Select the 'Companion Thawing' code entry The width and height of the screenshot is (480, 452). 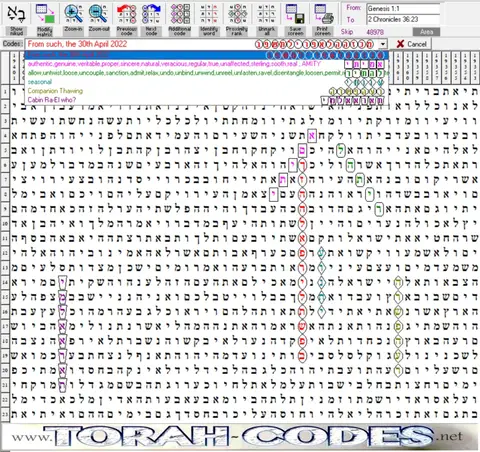click(207, 91)
